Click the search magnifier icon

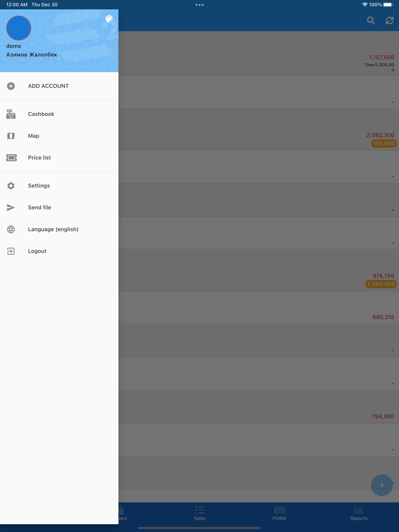pyautogui.click(x=371, y=20)
